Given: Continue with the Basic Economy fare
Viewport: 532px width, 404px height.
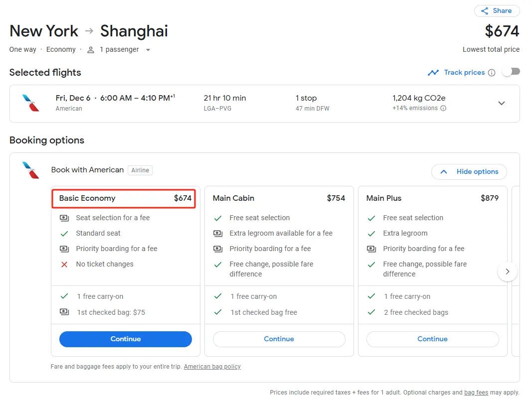Looking at the screenshot, I should pos(125,339).
